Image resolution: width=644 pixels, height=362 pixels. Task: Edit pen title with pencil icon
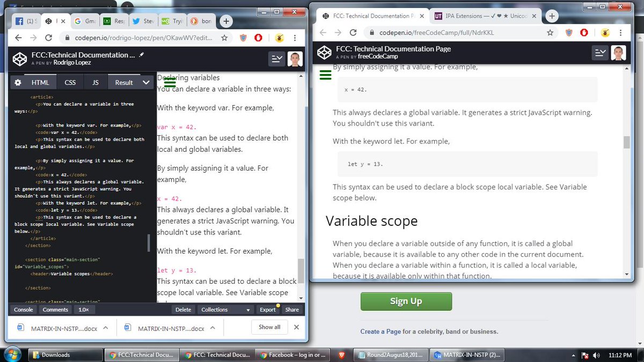coord(142,55)
